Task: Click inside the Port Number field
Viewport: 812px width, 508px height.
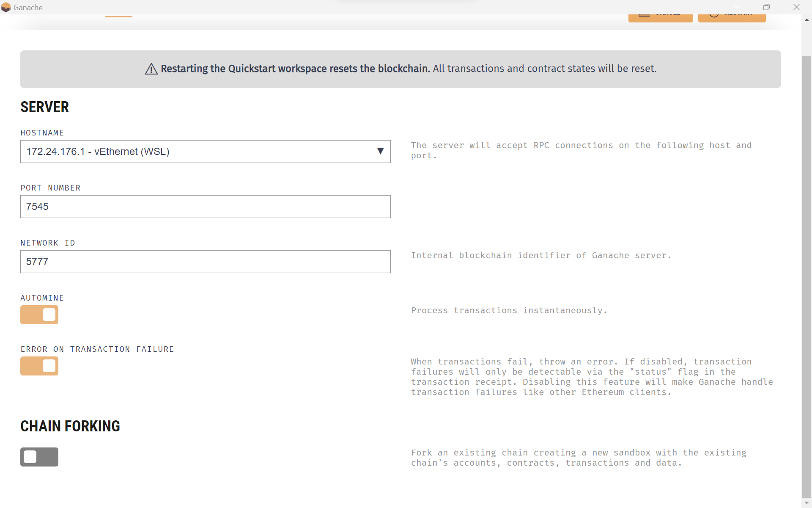Action: [206, 207]
